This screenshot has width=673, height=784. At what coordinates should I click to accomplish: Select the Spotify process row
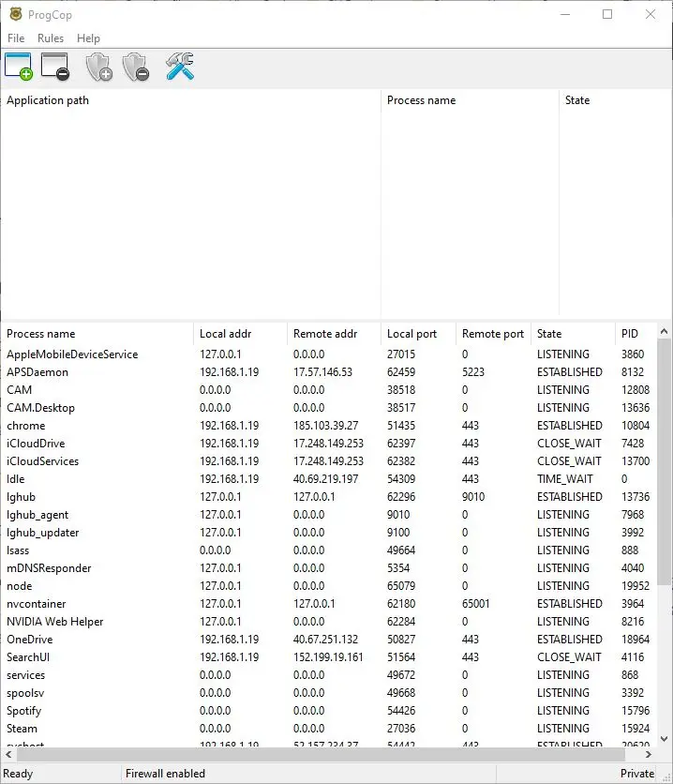tap(328, 711)
